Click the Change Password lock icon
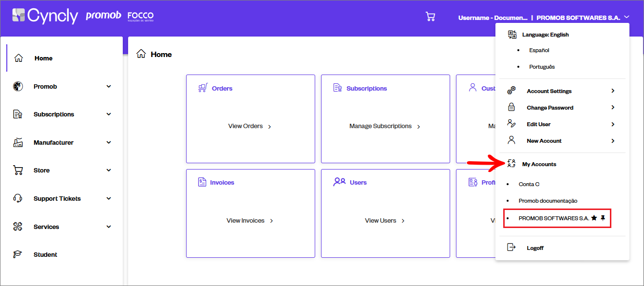Image resolution: width=644 pixels, height=286 pixels. tap(511, 107)
